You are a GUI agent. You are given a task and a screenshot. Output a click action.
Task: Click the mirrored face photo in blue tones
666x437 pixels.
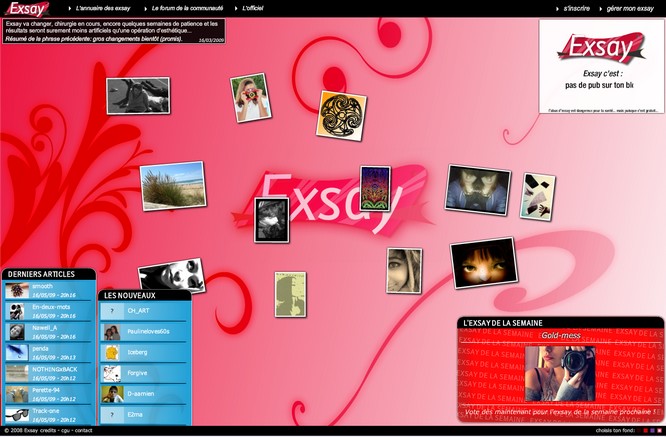tap(478, 190)
